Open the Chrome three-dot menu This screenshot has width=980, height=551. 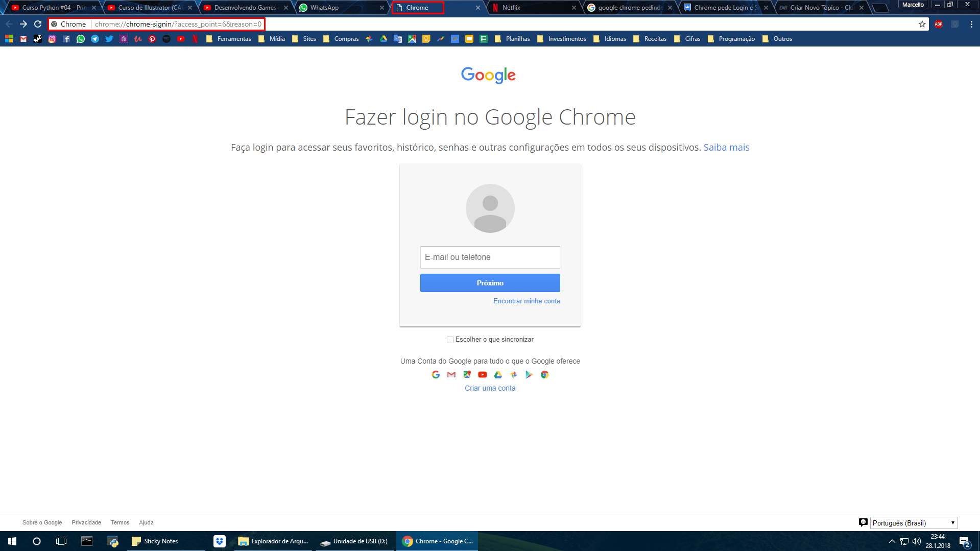click(971, 24)
